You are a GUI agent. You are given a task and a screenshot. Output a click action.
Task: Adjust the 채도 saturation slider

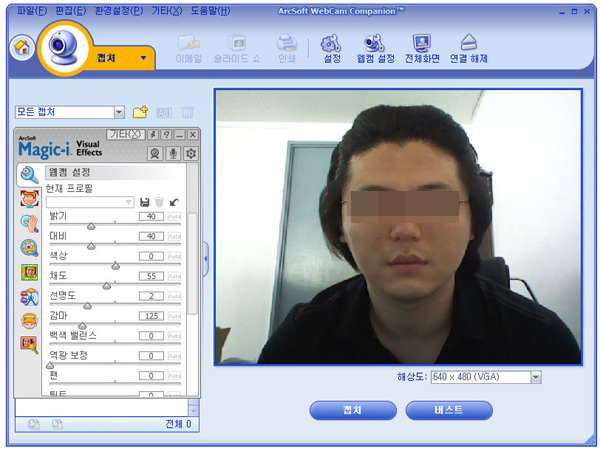[x=107, y=286]
